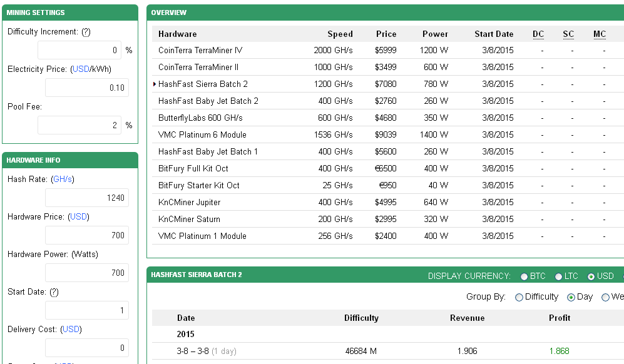Click the Difficulty column header in results
The image size is (624, 364).
[361, 318]
